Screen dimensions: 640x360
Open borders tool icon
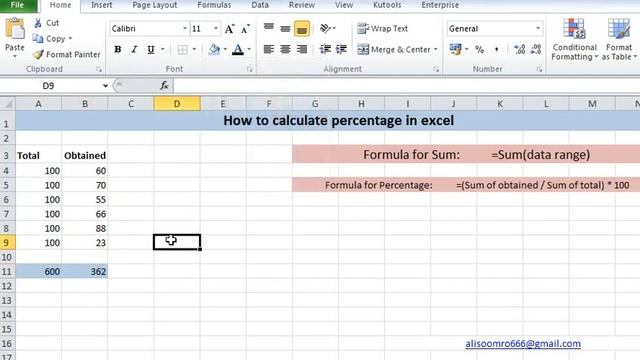[x=182, y=49]
